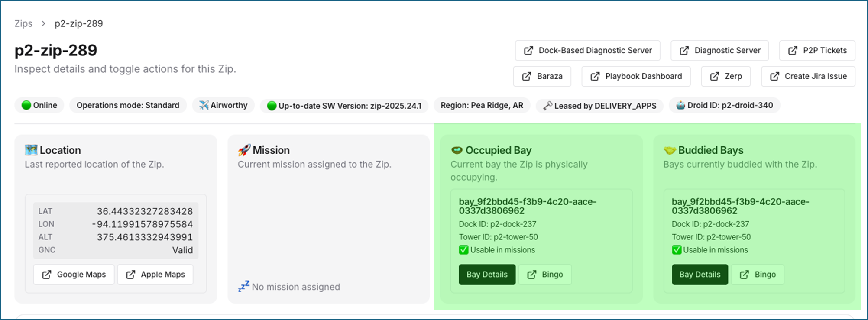Click the No mission assigned text
This screenshot has width=868, height=320.
(x=296, y=287)
